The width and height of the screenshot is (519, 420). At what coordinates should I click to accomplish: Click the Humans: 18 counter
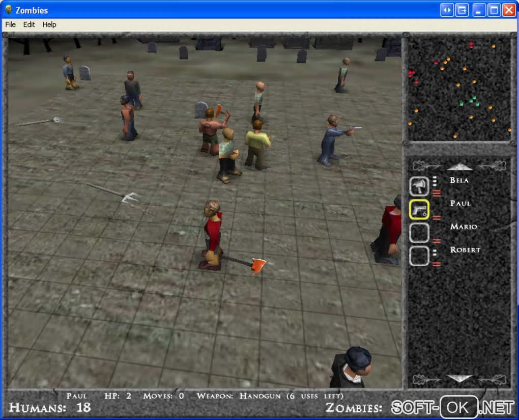pos(50,408)
